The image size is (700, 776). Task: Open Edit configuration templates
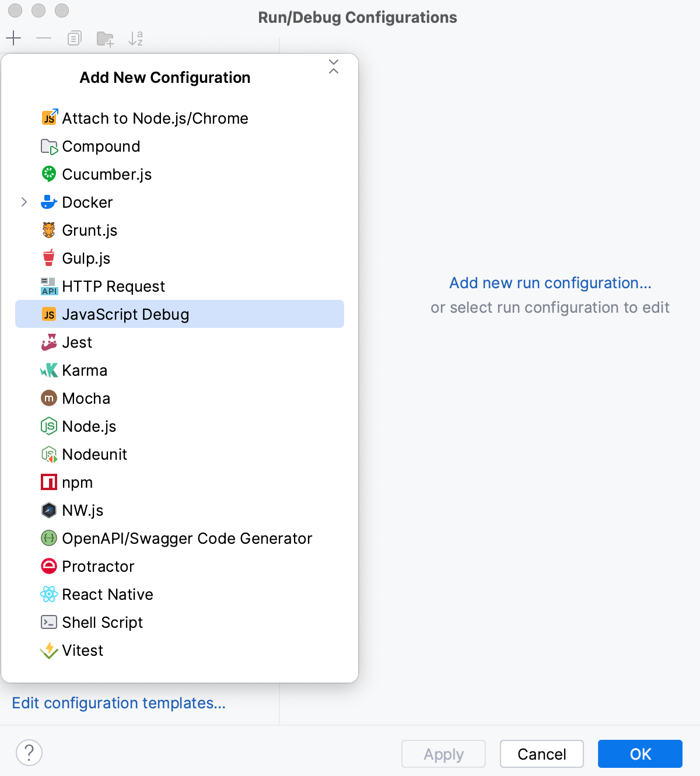click(x=119, y=703)
